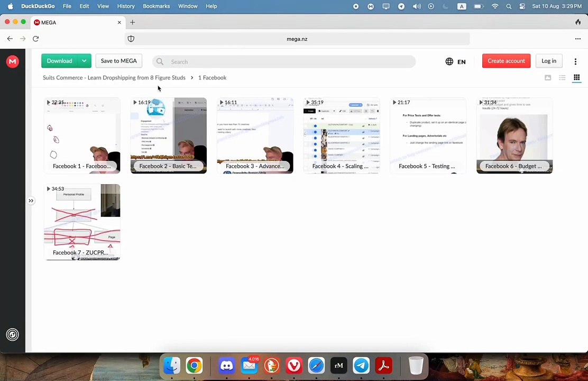
Task: Click the Log in button
Action: (x=549, y=61)
